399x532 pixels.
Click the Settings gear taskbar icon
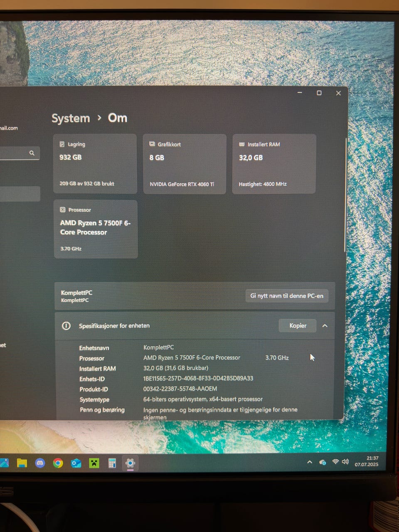[x=130, y=463]
